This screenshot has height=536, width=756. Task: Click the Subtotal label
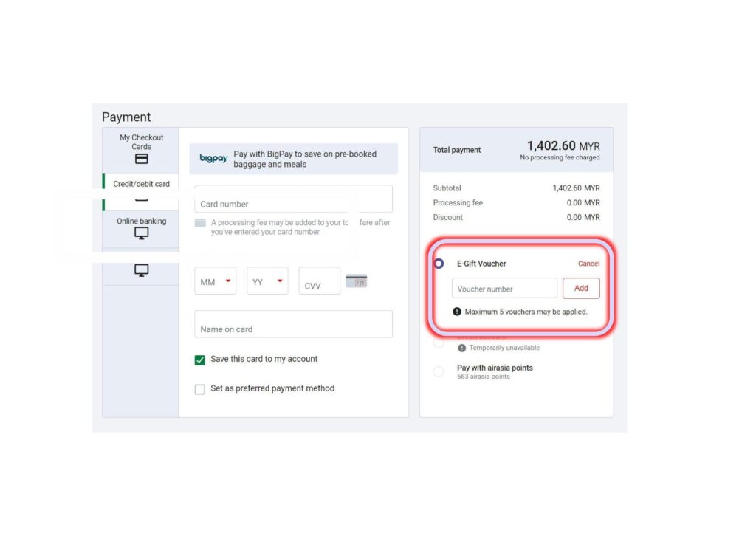coord(447,188)
